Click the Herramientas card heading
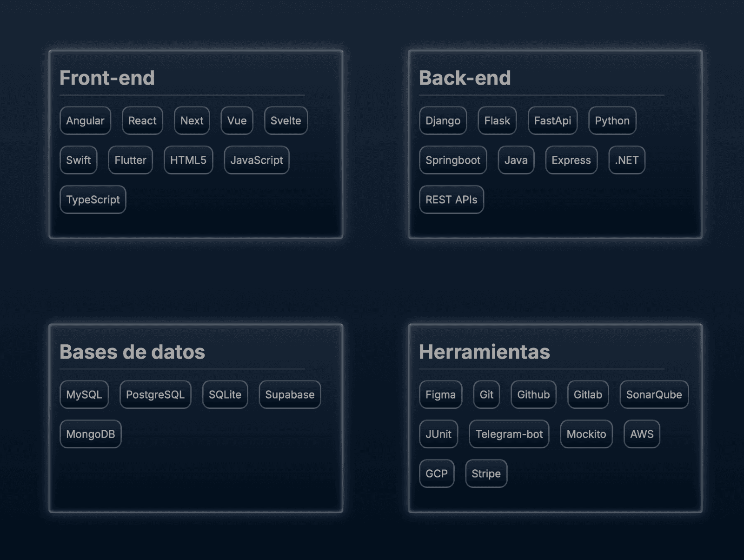Screen dimensions: 744x560 [x=485, y=352]
